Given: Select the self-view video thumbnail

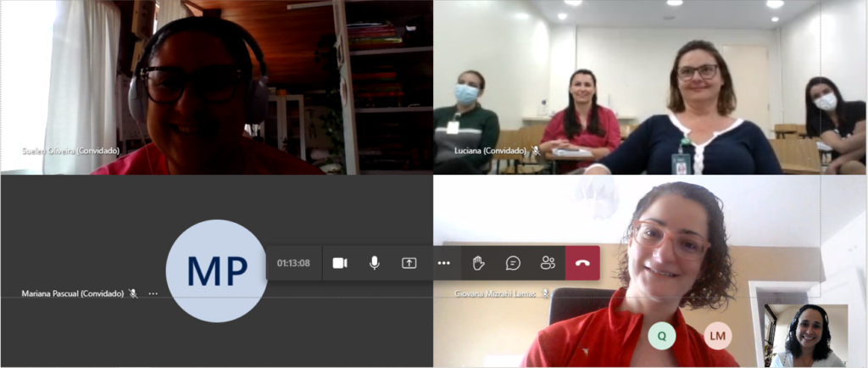Looking at the screenshot, I should pos(805,335).
